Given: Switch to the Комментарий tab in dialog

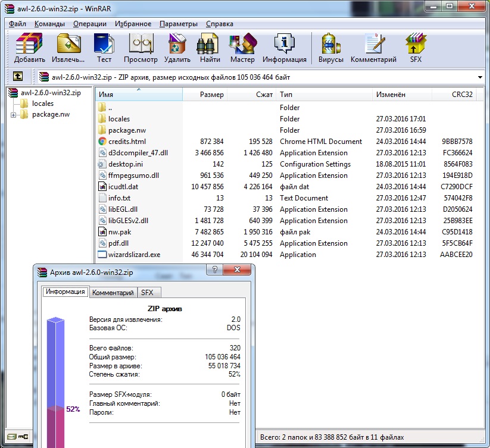Looking at the screenshot, I should [x=113, y=293].
